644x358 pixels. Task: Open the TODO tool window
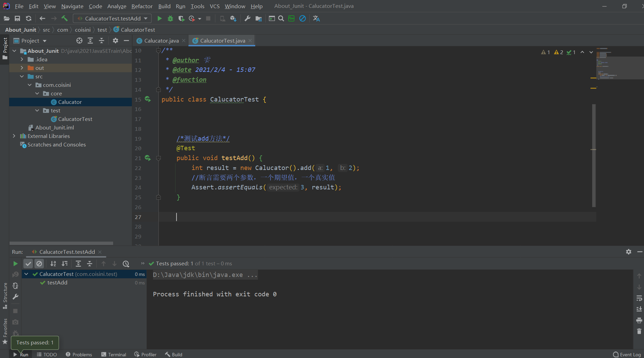(47, 354)
